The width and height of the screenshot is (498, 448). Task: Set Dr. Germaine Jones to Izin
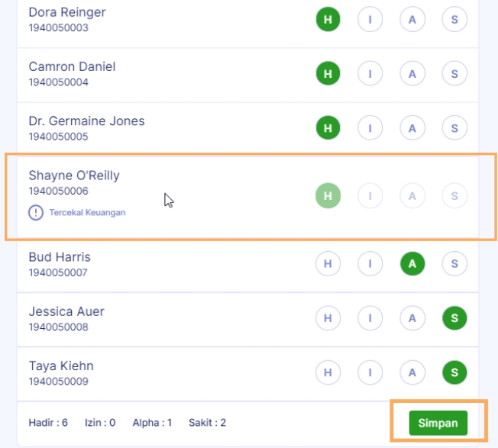[x=370, y=128]
